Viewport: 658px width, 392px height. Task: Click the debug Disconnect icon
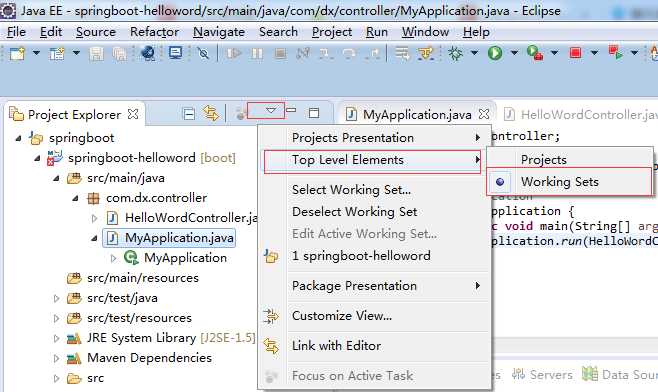click(x=303, y=53)
